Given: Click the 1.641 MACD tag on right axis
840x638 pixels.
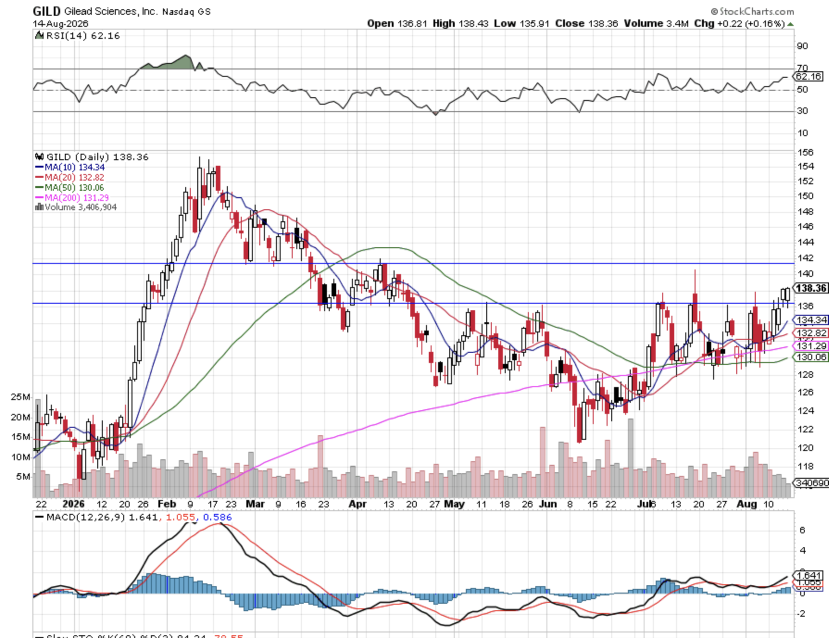Looking at the screenshot, I should [x=809, y=575].
